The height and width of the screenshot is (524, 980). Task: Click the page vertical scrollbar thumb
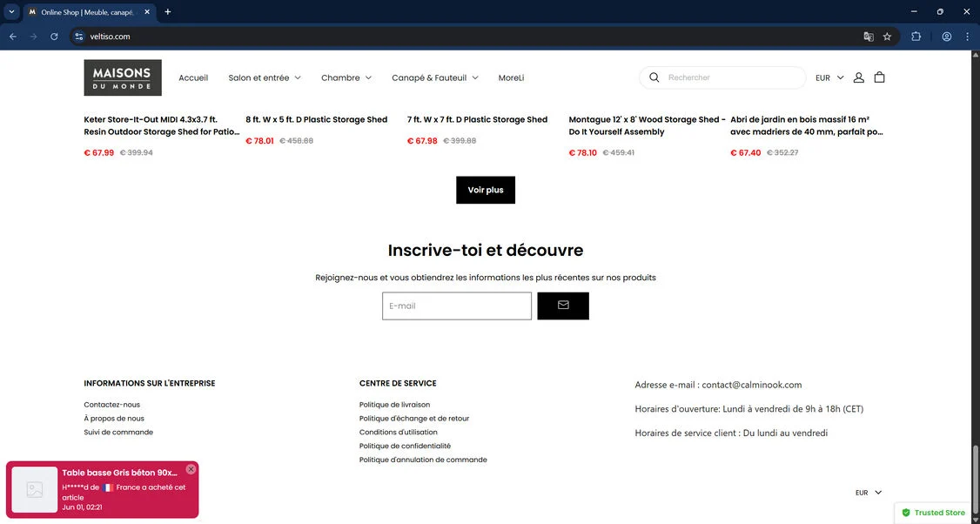click(x=975, y=480)
